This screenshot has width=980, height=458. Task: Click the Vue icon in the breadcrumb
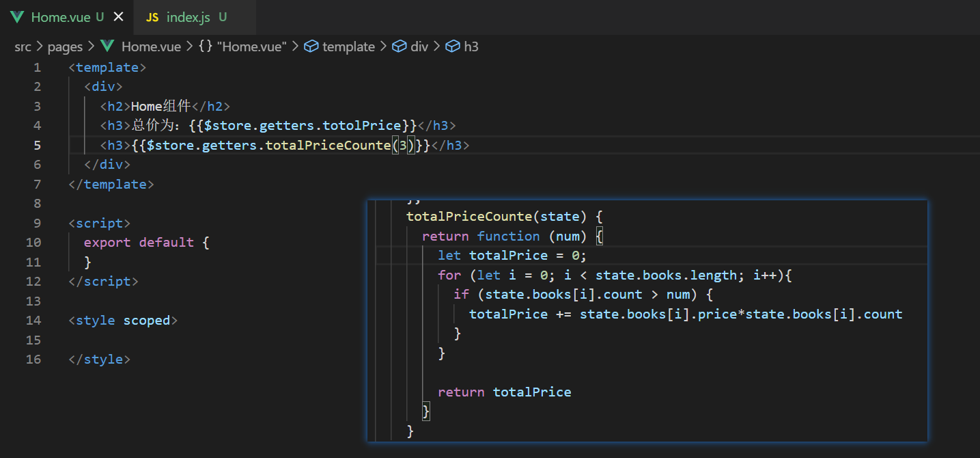click(x=107, y=46)
